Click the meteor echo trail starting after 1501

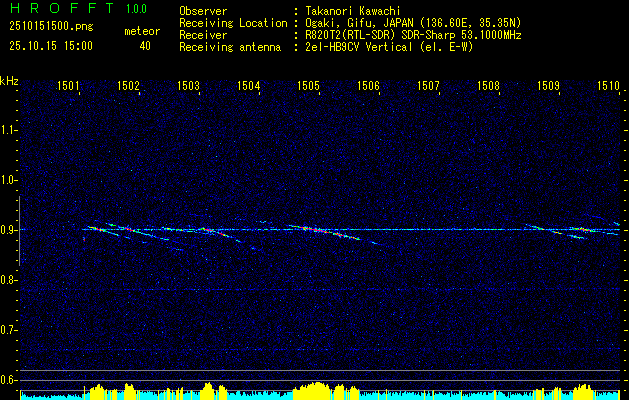[x=103, y=231]
